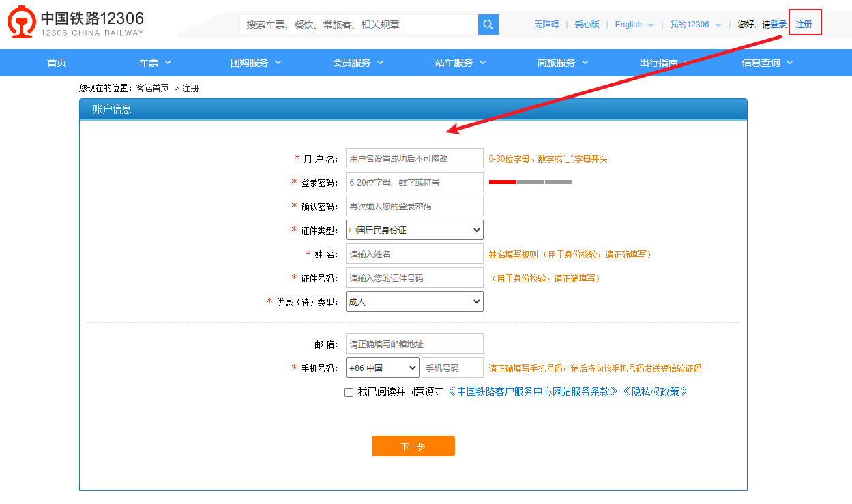Click the 登录 link in header
Viewport: 852px width, 504px height.
tap(778, 25)
